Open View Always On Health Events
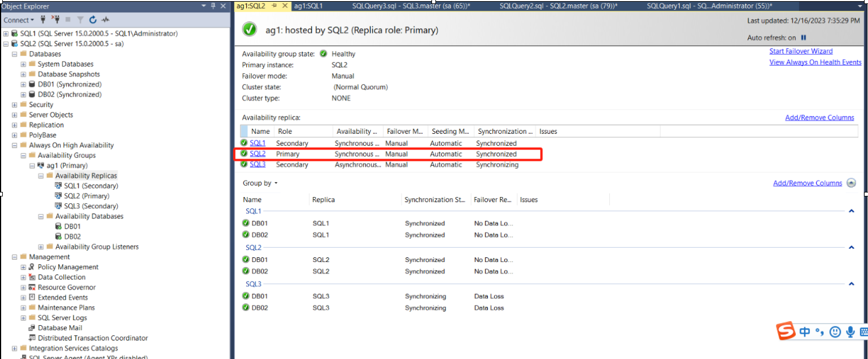 [x=815, y=63]
